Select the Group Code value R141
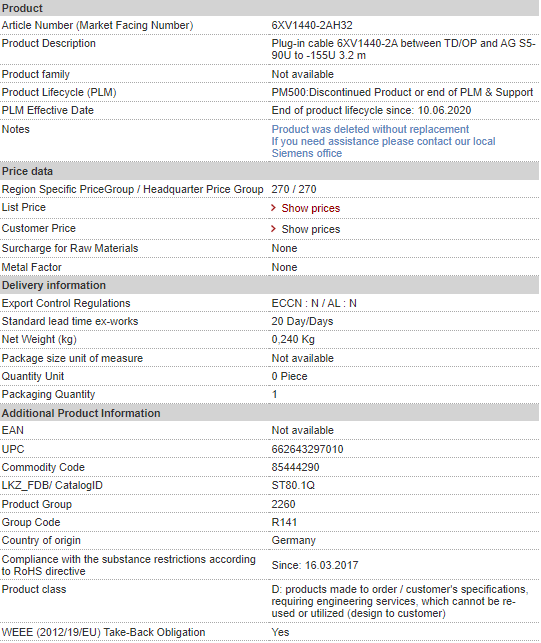The height and width of the screenshot is (643, 541). pyautogui.click(x=284, y=522)
